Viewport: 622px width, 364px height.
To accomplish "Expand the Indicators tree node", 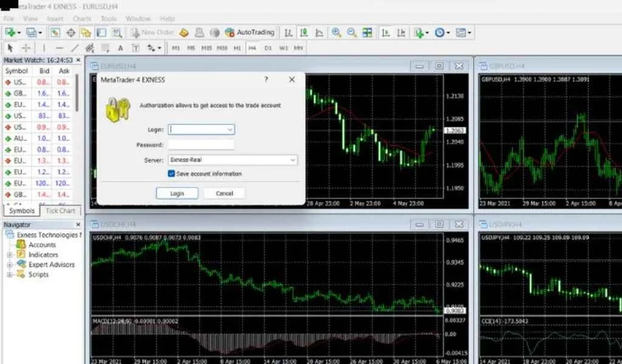I will [10, 255].
